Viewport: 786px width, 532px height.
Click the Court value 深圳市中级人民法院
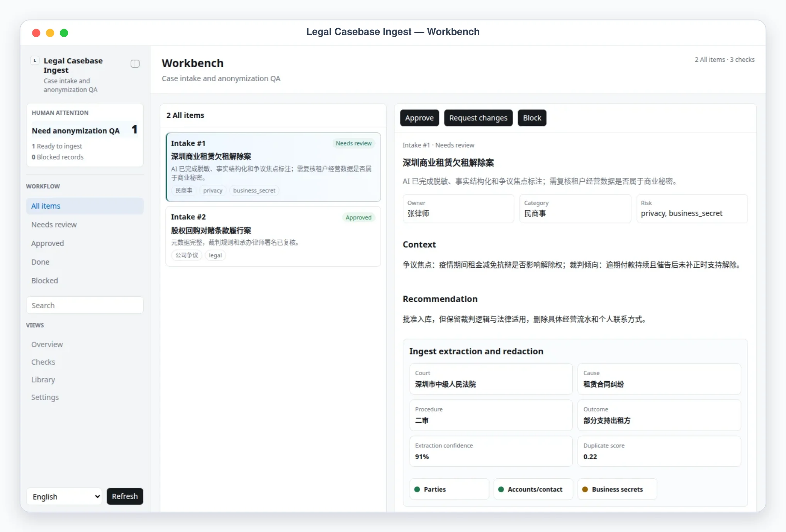pyautogui.click(x=445, y=384)
